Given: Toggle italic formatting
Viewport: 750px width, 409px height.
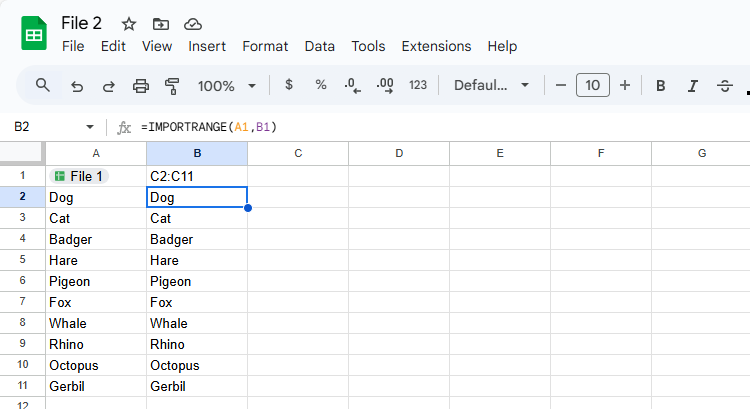Looking at the screenshot, I should 692,86.
